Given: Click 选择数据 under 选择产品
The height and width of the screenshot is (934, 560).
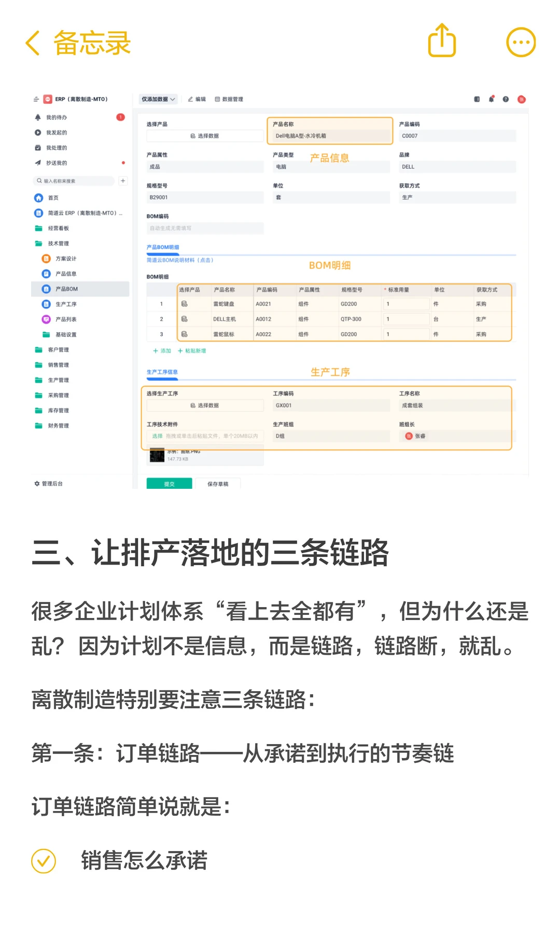Looking at the screenshot, I should click(x=205, y=136).
